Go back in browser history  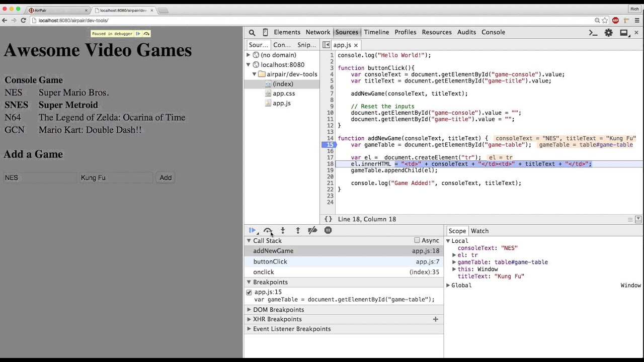(x=5, y=21)
